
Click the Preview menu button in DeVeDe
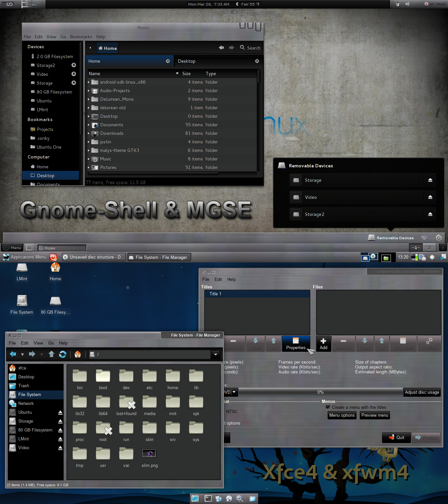pos(375,415)
